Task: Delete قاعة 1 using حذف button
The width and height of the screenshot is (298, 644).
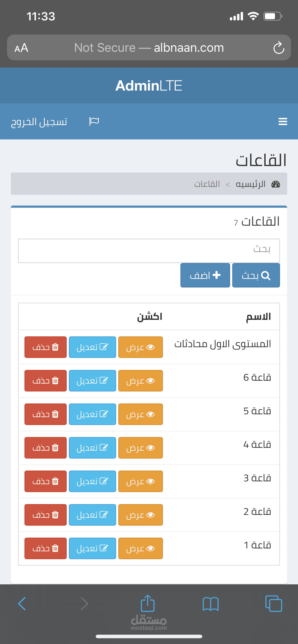Action: pyautogui.click(x=46, y=548)
